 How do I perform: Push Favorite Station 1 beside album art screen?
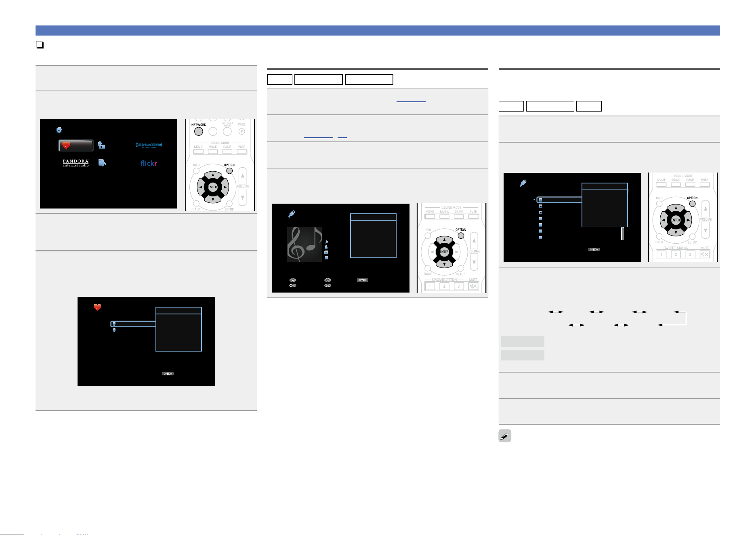[430, 286]
